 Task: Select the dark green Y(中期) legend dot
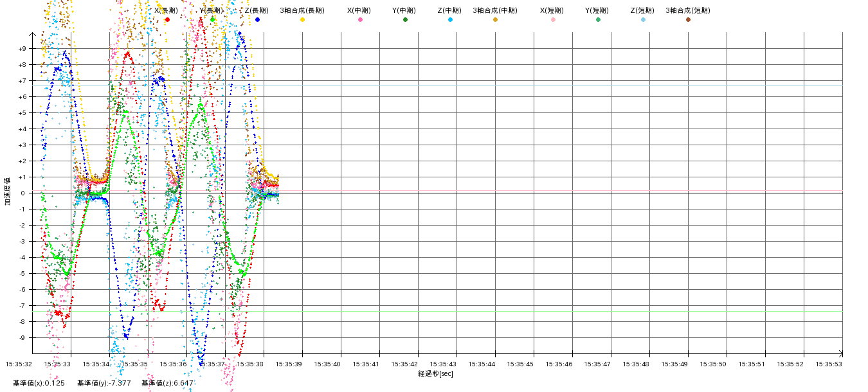(405, 20)
